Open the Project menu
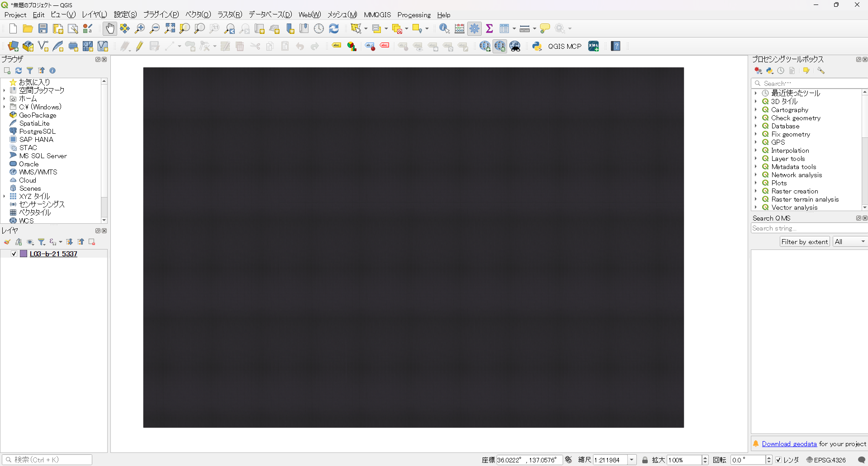Viewport: 868px width, 466px height. pyautogui.click(x=15, y=15)
